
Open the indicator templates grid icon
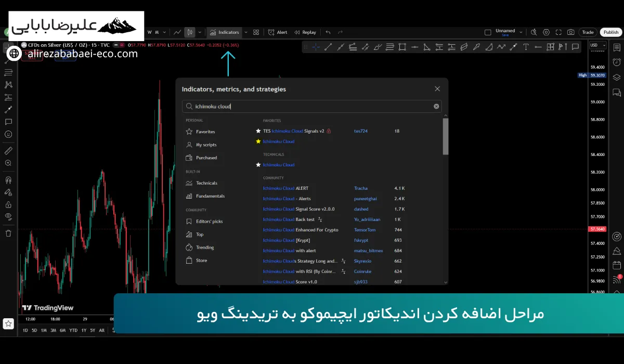pos(256,32)
